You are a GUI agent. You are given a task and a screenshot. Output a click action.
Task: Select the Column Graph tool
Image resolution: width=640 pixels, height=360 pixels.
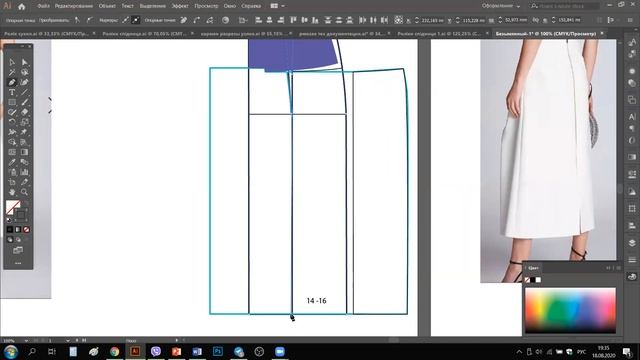(24, 172)
